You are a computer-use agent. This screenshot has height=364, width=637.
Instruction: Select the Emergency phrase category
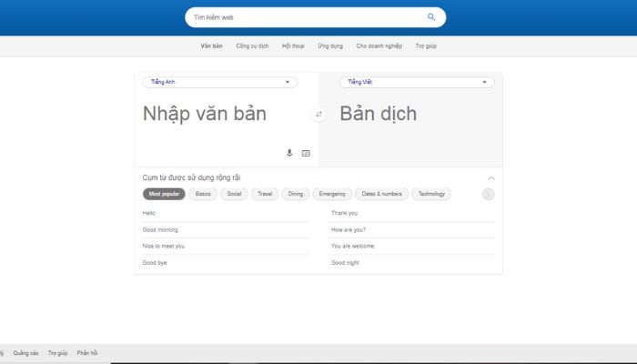pyautogui.click(x=332, y=194)
